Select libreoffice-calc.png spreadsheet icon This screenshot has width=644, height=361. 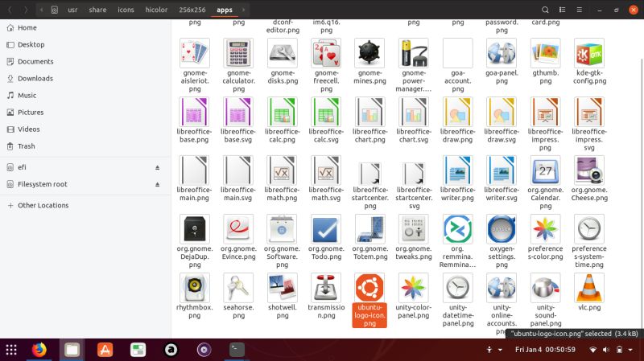[x=283, y=112]
